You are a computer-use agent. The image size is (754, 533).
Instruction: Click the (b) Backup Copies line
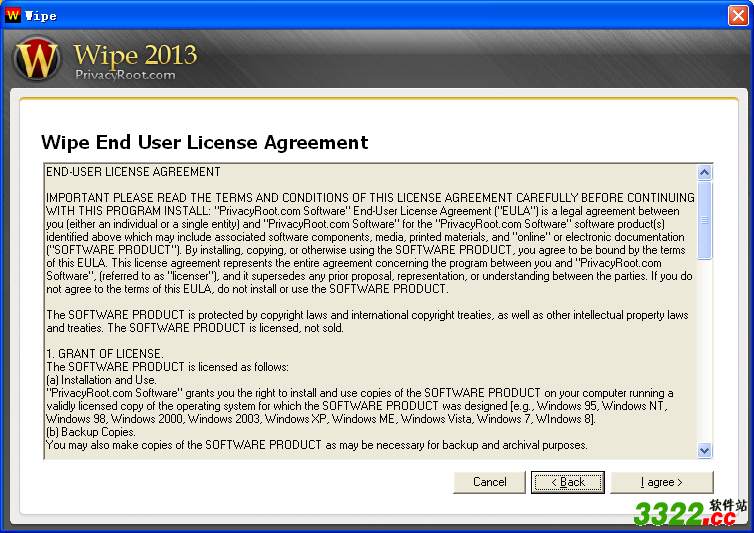[x=91, y=431]
